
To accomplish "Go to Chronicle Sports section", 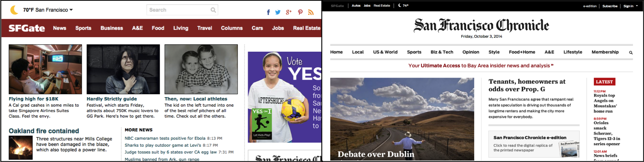I will [414, 52].
